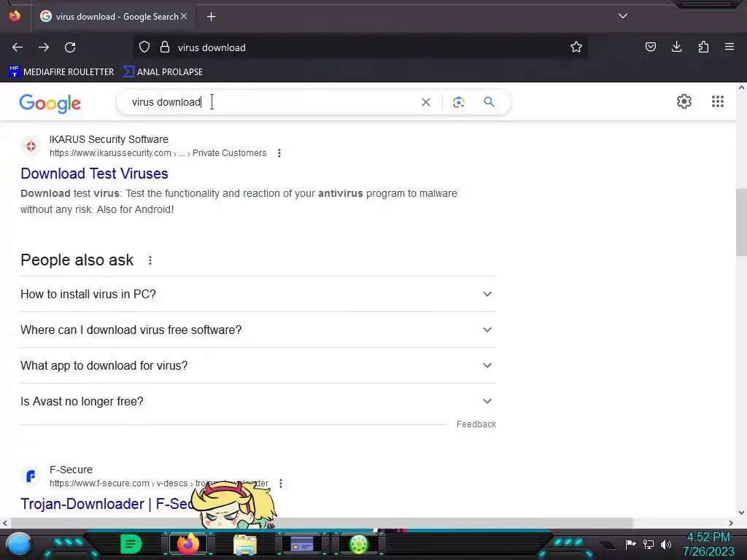Open the clock showing 4:52 PM

tap(708, 544)
